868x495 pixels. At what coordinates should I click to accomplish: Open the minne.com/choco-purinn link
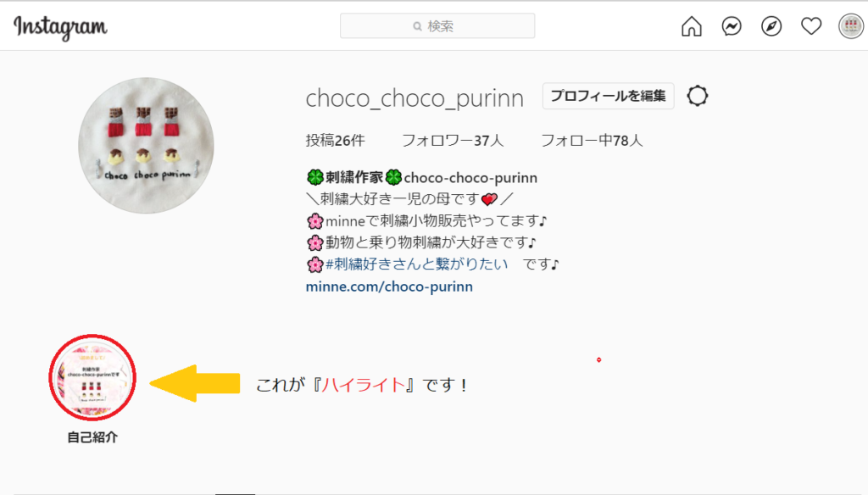coord(389,286)
